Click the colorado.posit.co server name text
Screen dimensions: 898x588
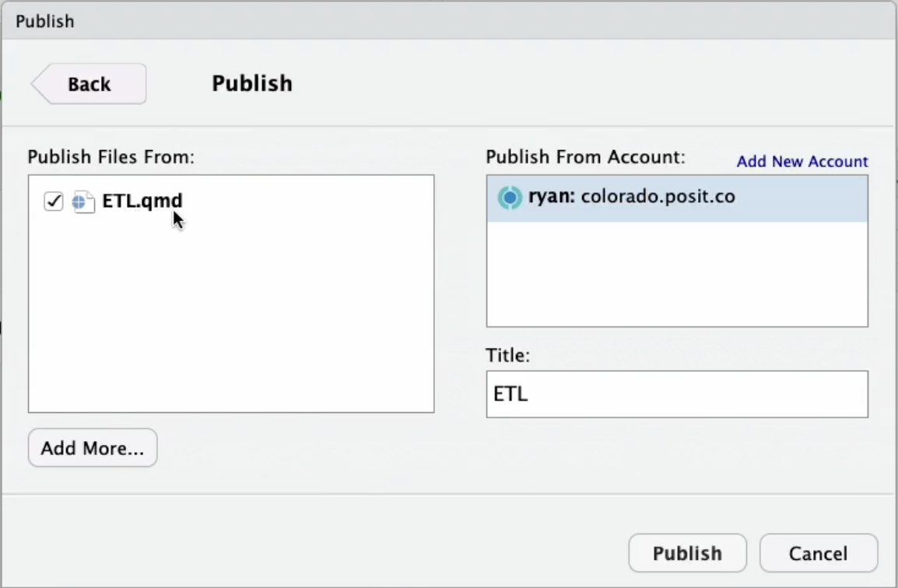click(x=658, y=197)
